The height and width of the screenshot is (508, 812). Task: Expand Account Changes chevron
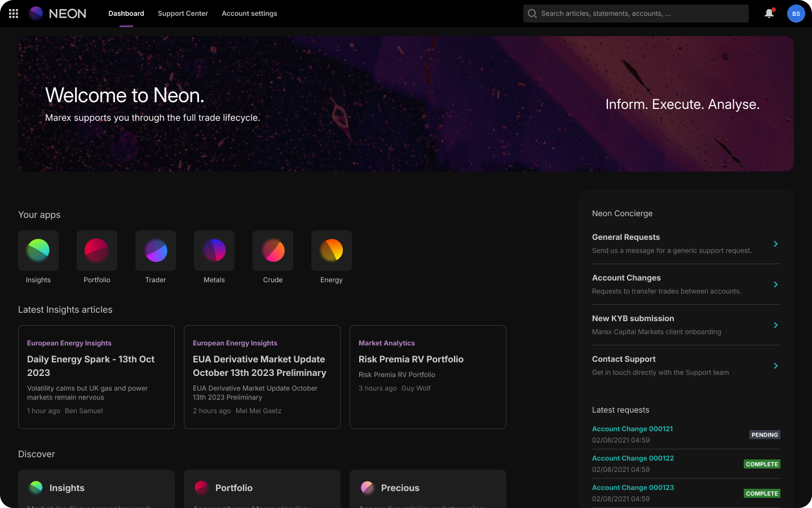[776, 284]
